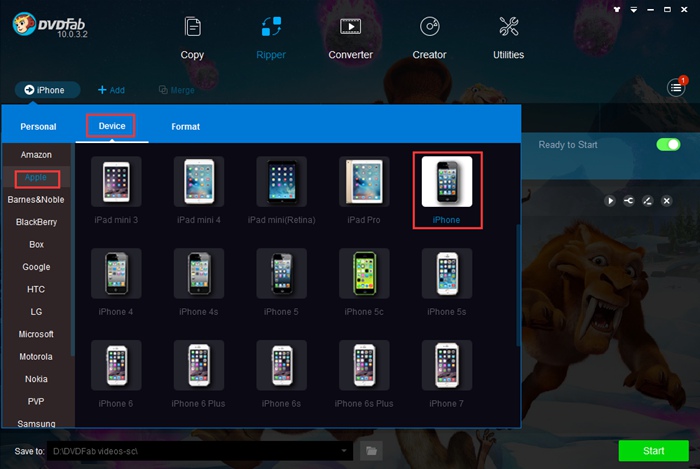Select Google in brand list
This screenshot has width=700, height=469.
coord(36,267)
